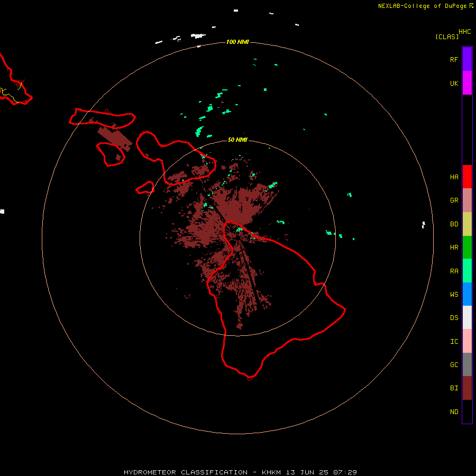This screenshot has width=476, height=476.
Task: Click the RA legend label
Action: pyautogui.click(x=454, y=271)
